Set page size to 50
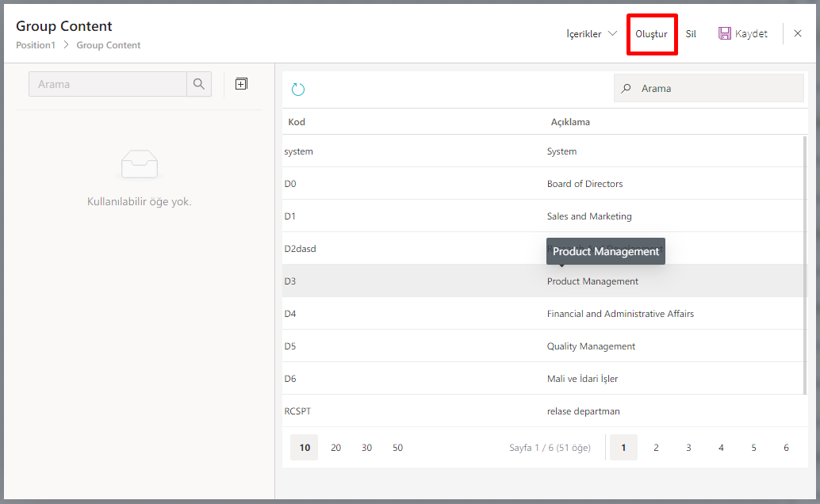Image resolution: width=820 pixels, height=504 pixels. coord(397,448)
